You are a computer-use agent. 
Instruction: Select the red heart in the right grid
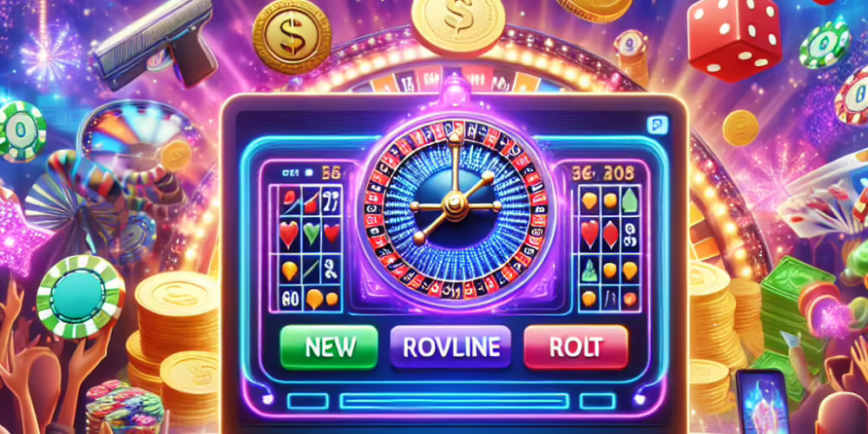[589, 233]
